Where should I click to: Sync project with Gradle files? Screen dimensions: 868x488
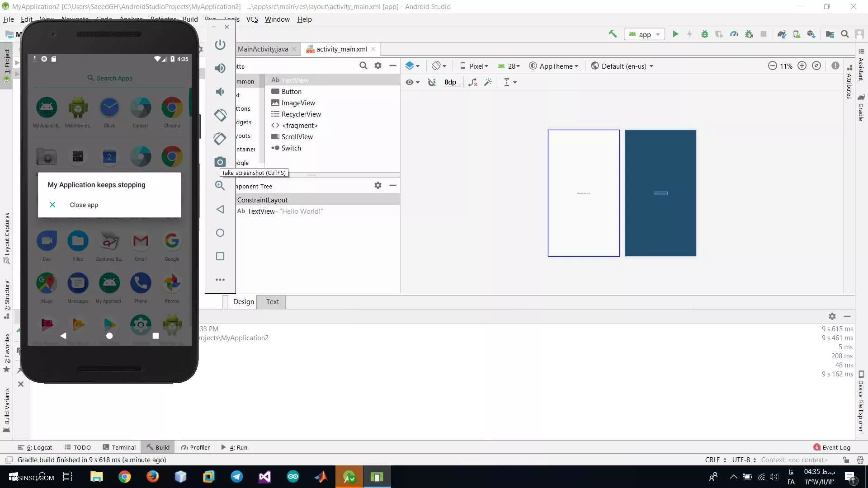(x=782, y=34)
